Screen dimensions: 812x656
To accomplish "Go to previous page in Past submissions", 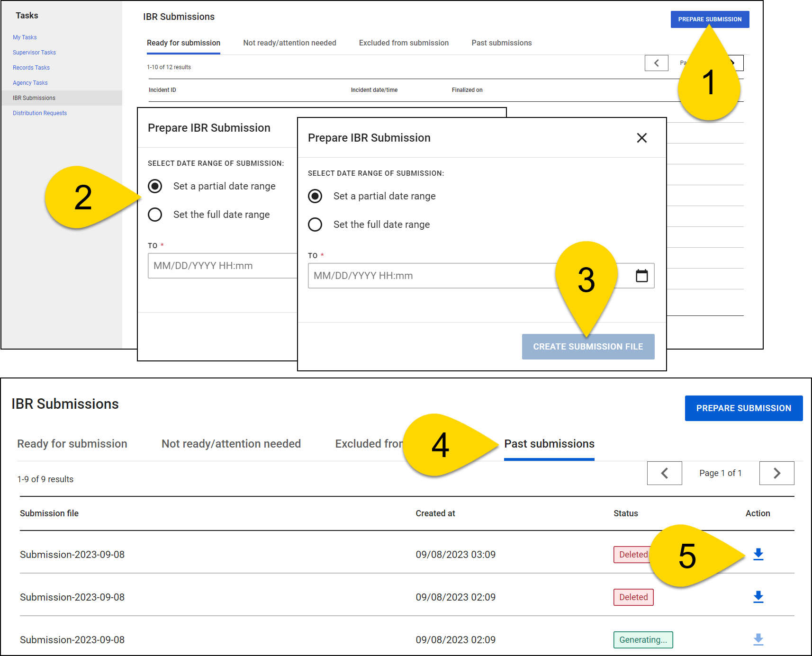I will point(664,473).
